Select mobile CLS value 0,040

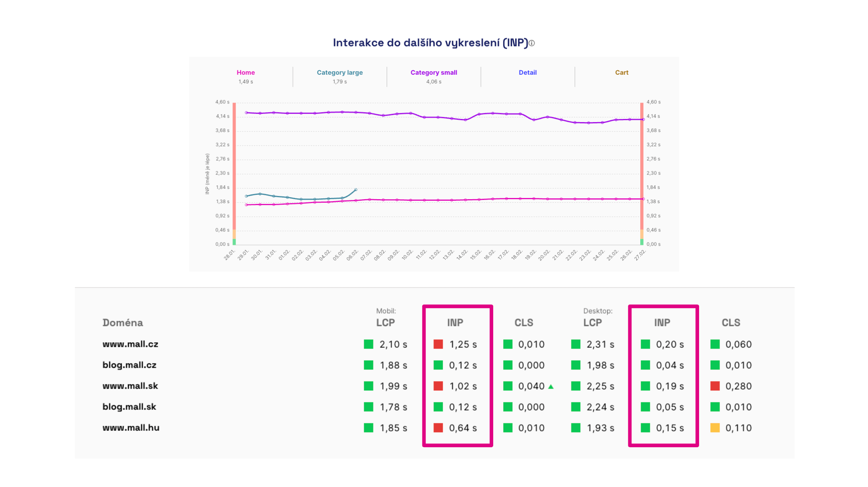pos(531,386)
